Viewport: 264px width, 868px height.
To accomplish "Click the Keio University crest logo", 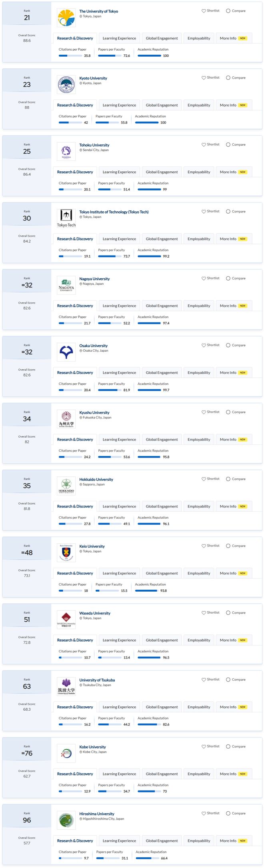I will tap(66, 553).
